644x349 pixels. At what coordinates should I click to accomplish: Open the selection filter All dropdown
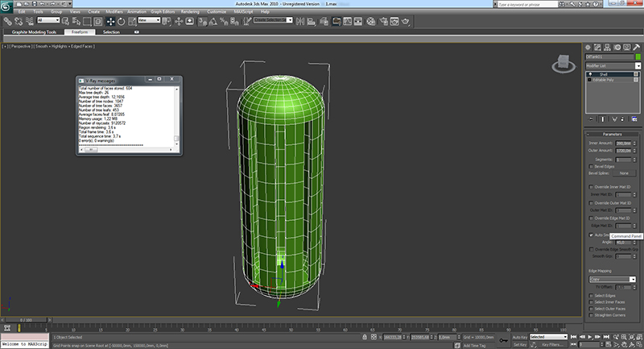(48, 20)
